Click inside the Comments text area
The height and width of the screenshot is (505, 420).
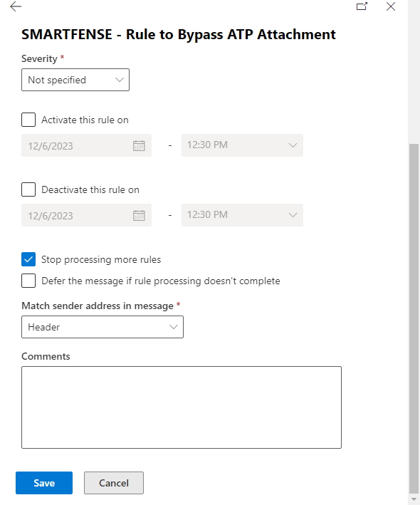pos(182,407)
